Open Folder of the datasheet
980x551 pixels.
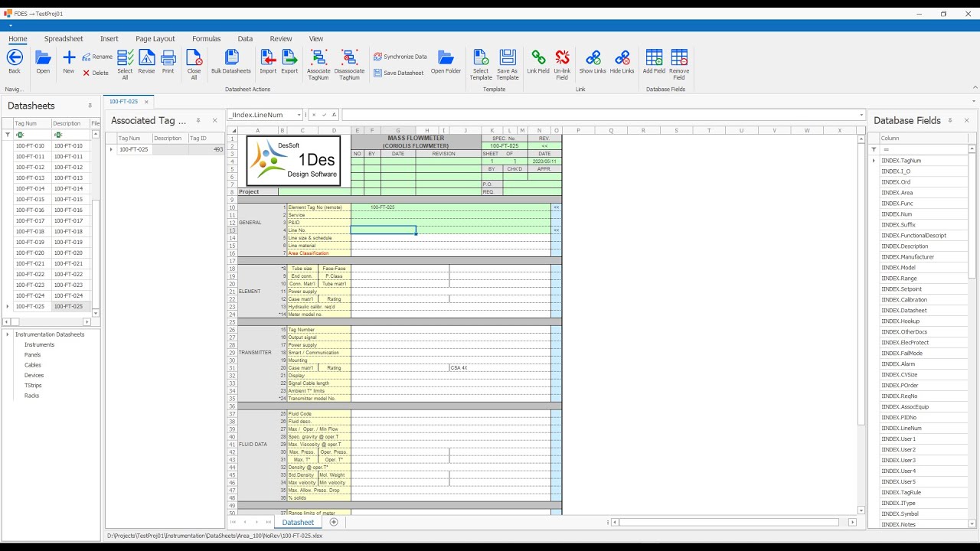point(446,61)
